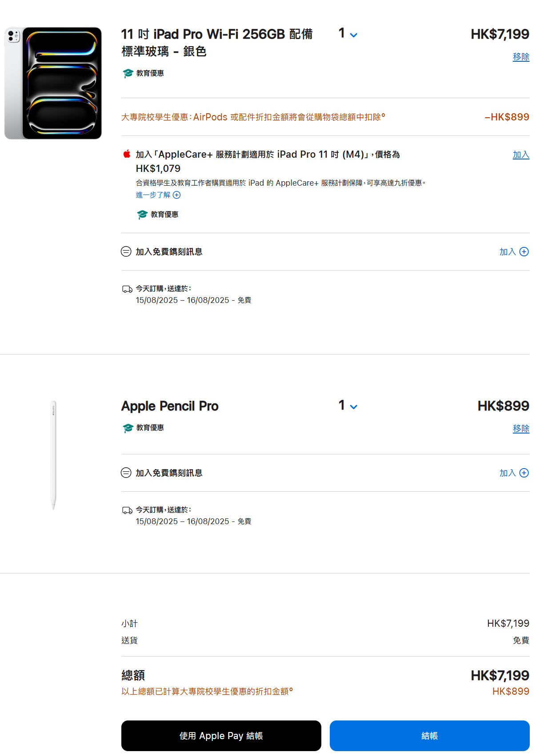Click plus circle icon to add Pencil engraving
The image size is (540, 756).
524,473
